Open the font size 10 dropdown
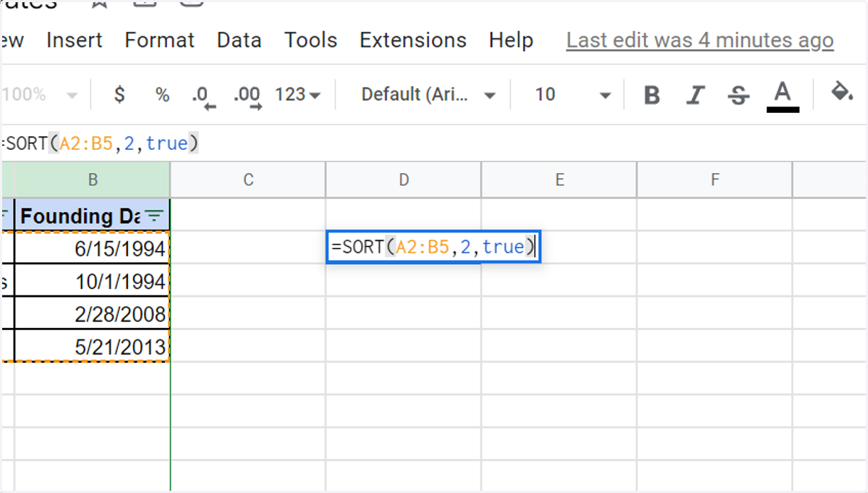 [572, 95]
